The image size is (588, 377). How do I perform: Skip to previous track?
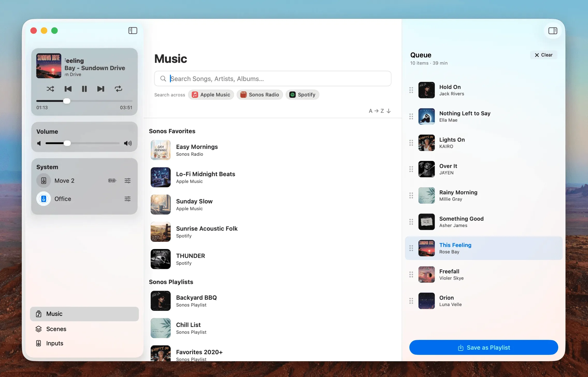[x=68, y=89]
